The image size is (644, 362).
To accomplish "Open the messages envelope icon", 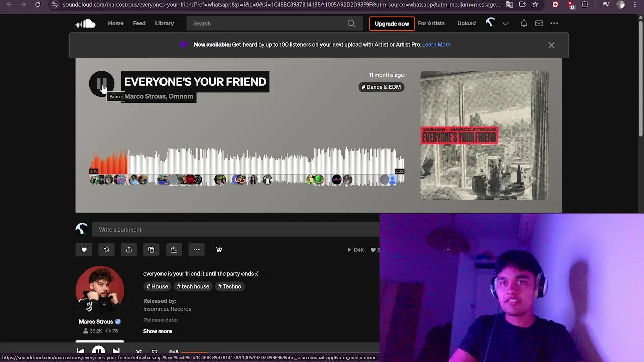I will [539, 24].
